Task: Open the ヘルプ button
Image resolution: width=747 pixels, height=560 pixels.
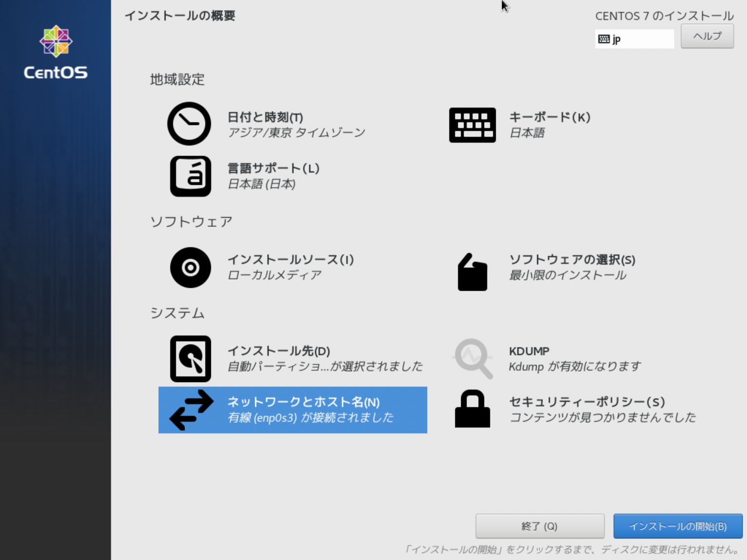Action: pos(707,36)
